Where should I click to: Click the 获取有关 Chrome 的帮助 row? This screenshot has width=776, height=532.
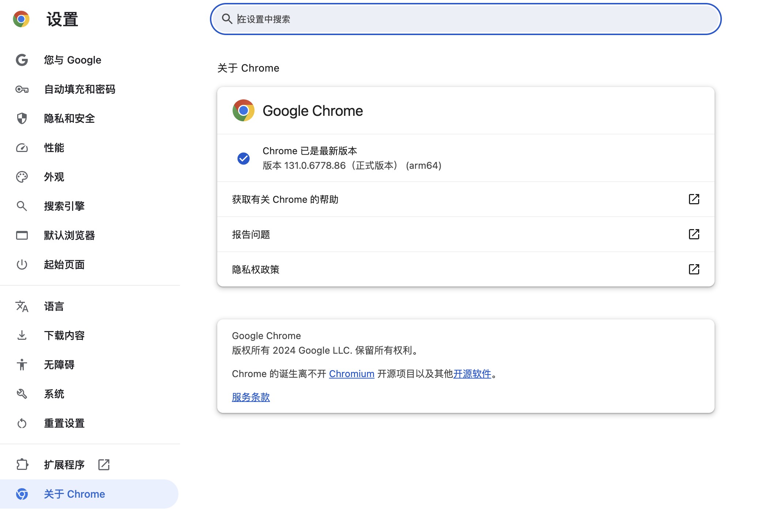466,199
